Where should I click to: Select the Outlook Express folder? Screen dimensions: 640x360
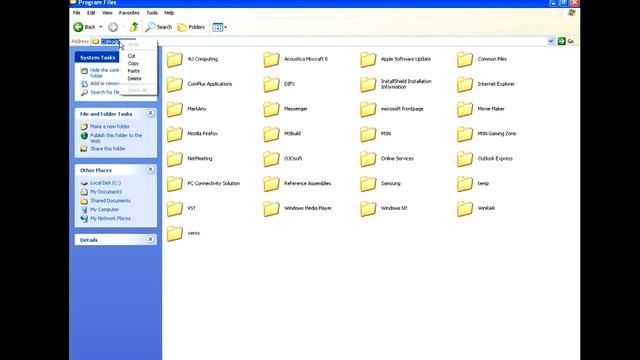pos(485,159)
